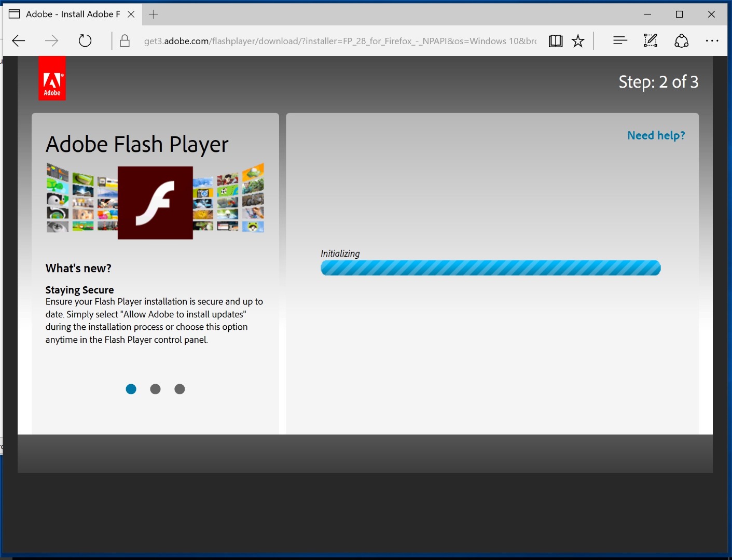Open the Need help? link
The image size is (732, 560).
(656, 135)
